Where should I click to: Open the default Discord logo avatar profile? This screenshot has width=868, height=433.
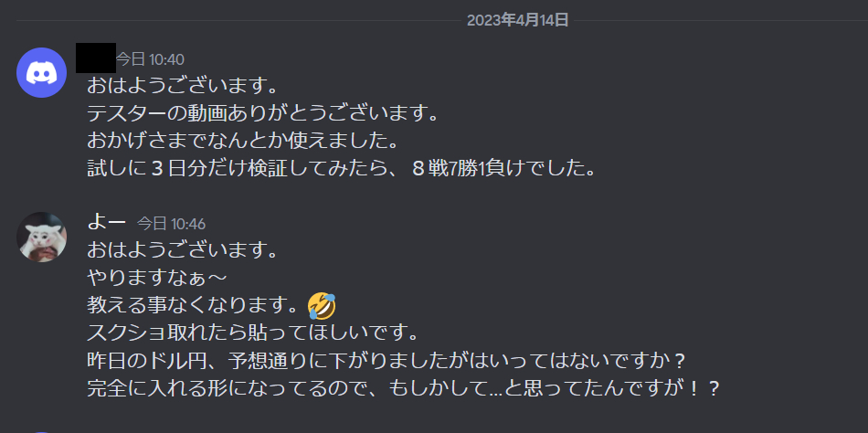pos(41,72)
